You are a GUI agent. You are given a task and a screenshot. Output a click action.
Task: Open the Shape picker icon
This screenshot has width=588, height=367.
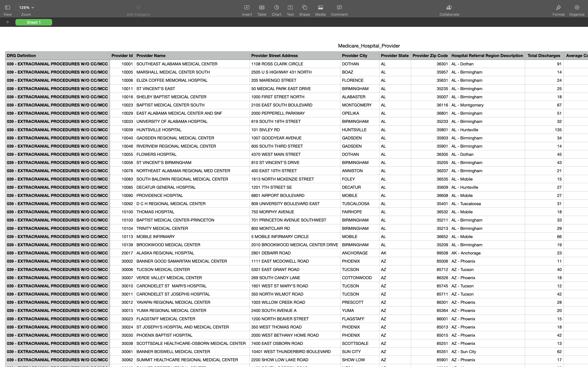coord(304,8)
